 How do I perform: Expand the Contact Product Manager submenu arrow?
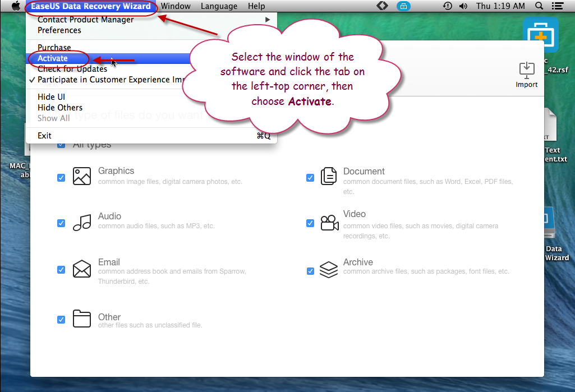268,20
